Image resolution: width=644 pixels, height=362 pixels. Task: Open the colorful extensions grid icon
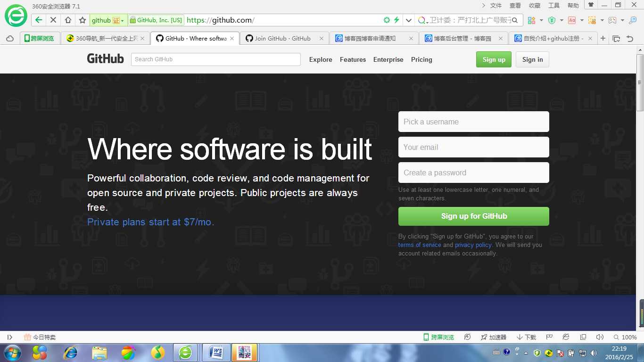[x=531, y=20]
